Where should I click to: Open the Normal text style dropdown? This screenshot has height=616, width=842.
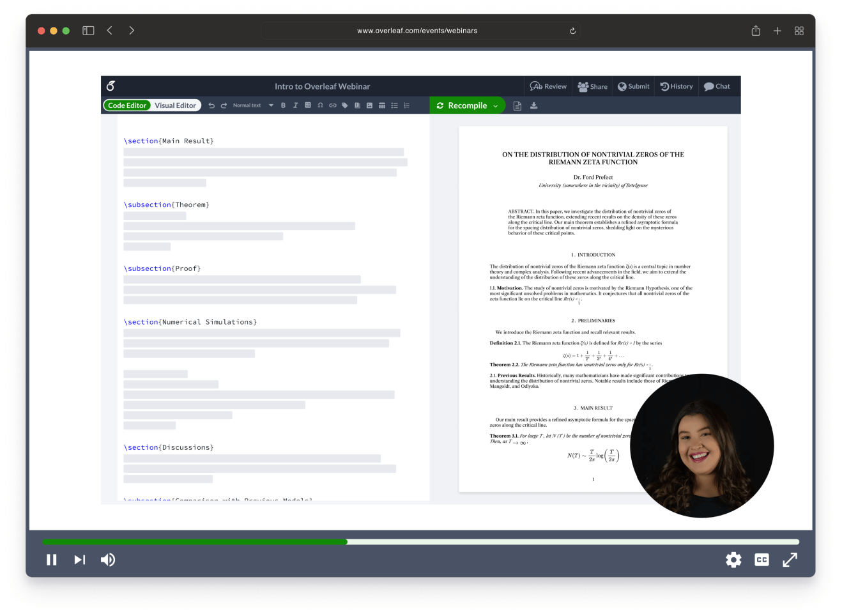point(249,105)
